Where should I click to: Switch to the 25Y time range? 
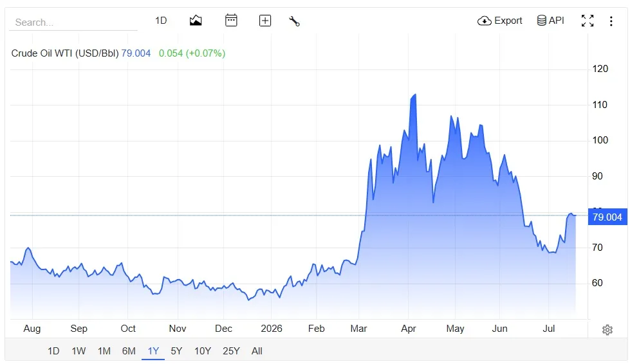pos(231,351)
